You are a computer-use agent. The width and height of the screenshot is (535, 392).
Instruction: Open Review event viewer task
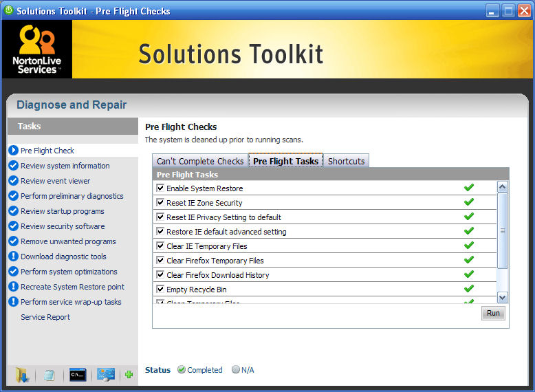click(x=55, y=181)
